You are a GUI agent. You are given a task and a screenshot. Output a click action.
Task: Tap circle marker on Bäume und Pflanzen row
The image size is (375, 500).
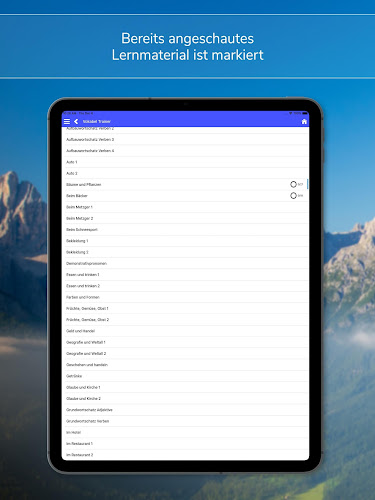(x=293, y=184)
